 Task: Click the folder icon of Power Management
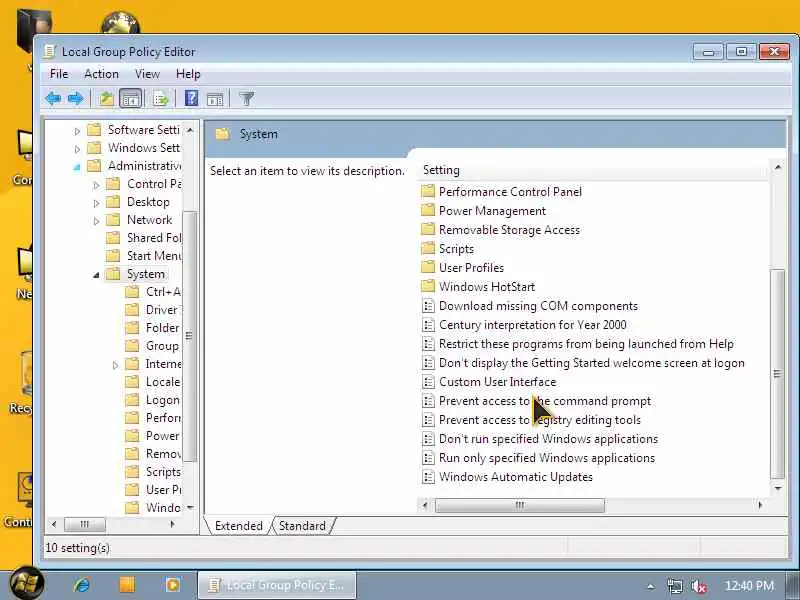428,211
